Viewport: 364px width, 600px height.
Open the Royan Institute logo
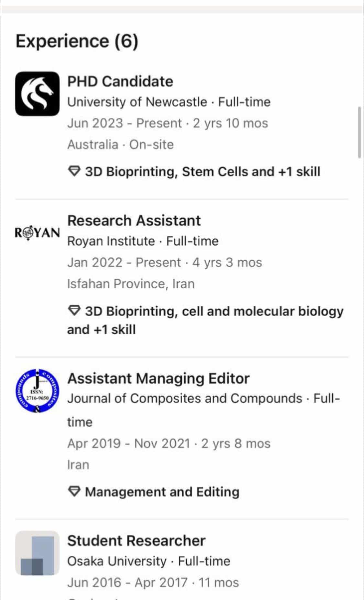coord(37,233)
